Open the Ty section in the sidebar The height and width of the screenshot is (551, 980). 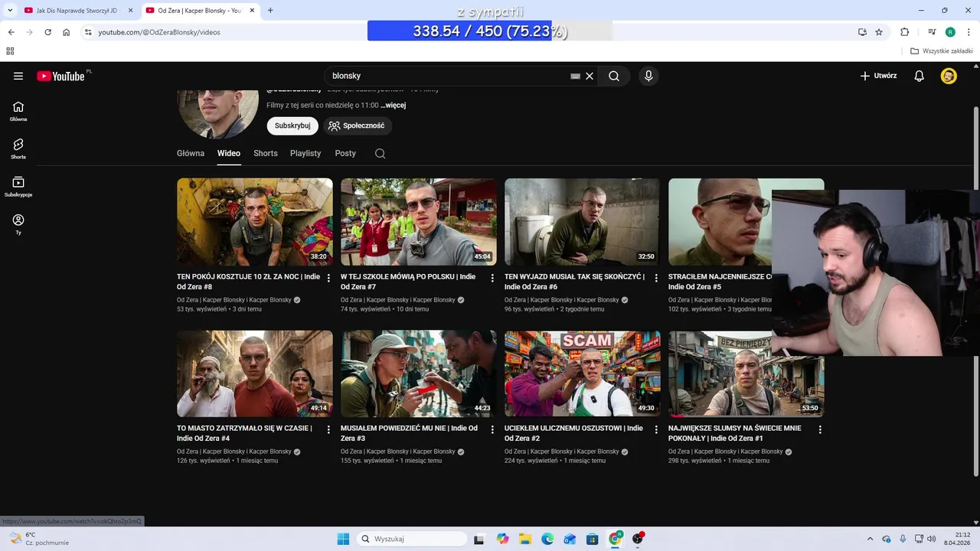click(18, 224)
